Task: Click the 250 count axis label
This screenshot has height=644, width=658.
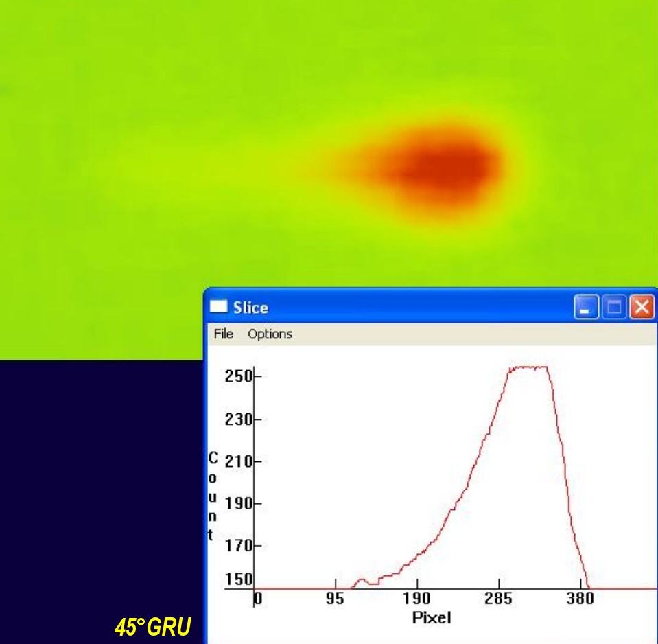Action: 238,376
